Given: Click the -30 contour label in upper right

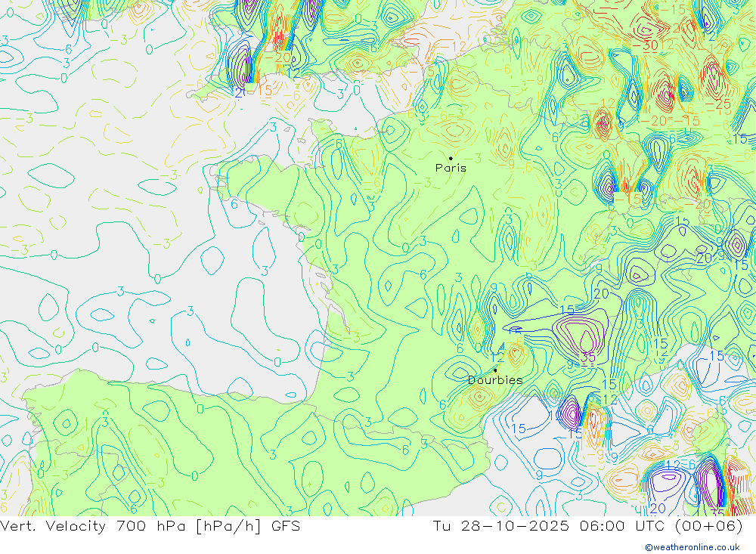Looking at the screenshot, I should [645, 45].
